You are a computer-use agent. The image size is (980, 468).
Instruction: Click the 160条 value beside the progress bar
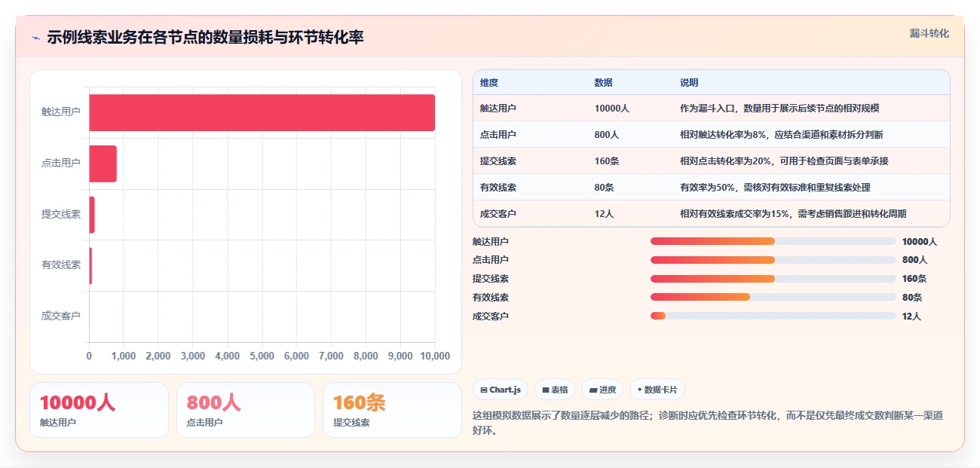[914, 279]
